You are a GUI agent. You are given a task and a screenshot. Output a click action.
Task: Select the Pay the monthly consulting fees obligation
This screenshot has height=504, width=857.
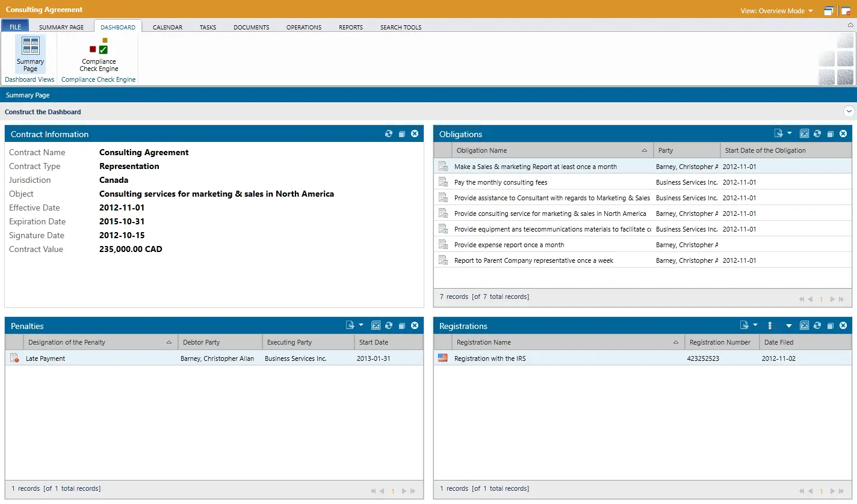[501, 182]
